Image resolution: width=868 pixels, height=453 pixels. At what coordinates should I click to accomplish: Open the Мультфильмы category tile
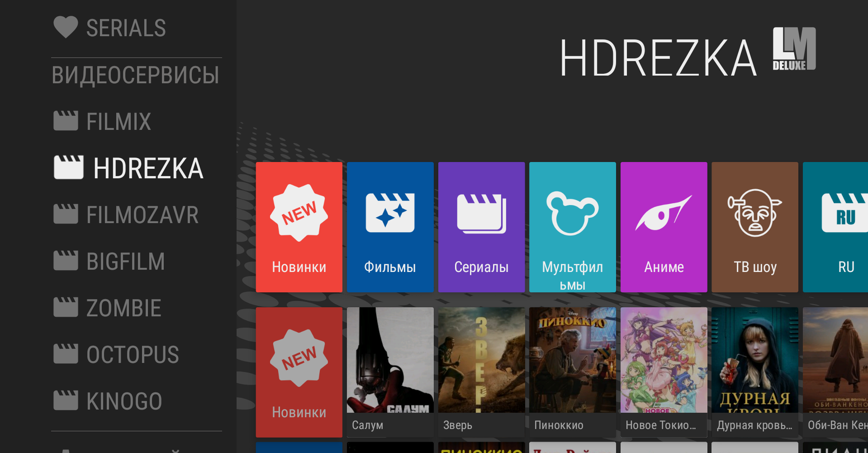click(x=573, y=227)
